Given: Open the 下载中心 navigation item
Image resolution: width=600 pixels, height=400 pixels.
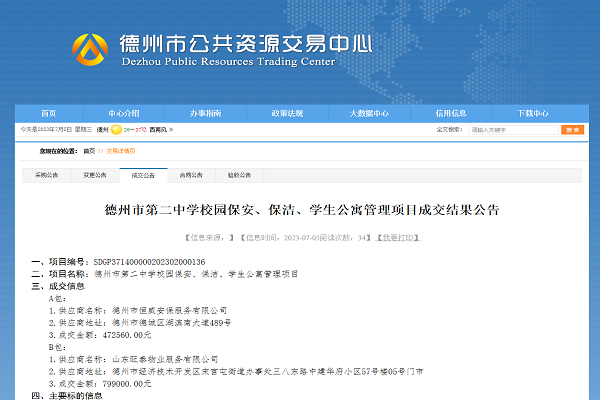Looking at the screenshot, I should (x=533, y=113).
